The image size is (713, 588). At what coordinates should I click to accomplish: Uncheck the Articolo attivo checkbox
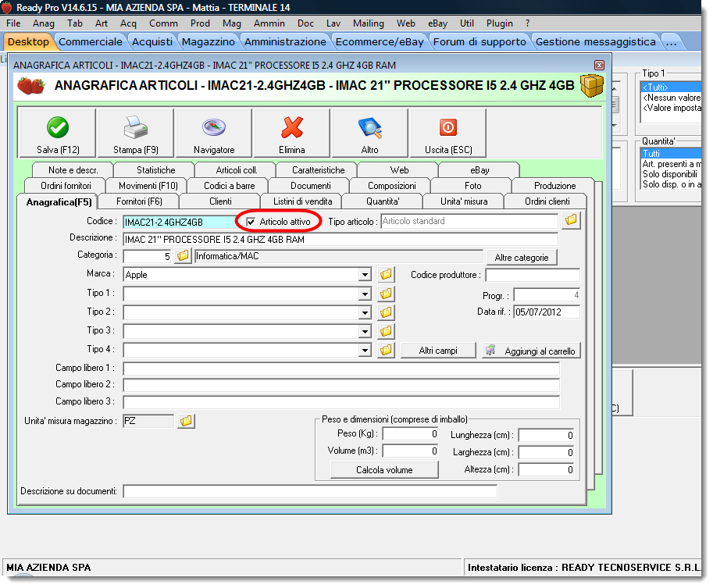click(x=251, y=222)
